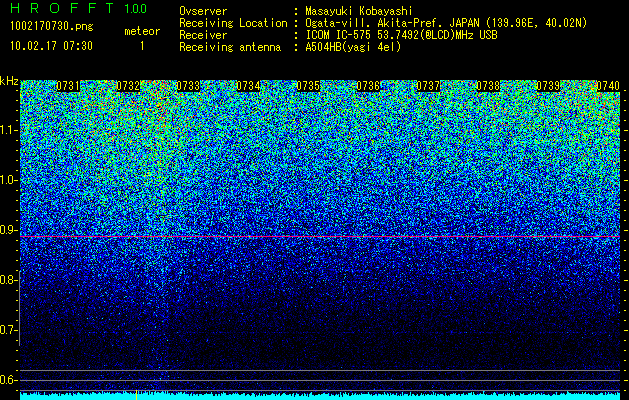Click the Receiver label
This screenshot has height=400, width=629.
coord(203,35)
